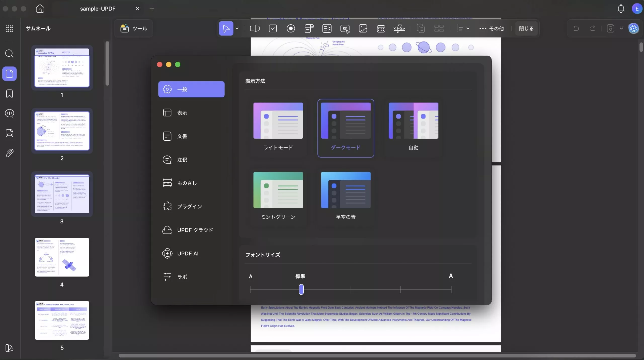Screen dimensions: 644x360
Task: Expand the alignment tool dropdown
Action: 468,28
